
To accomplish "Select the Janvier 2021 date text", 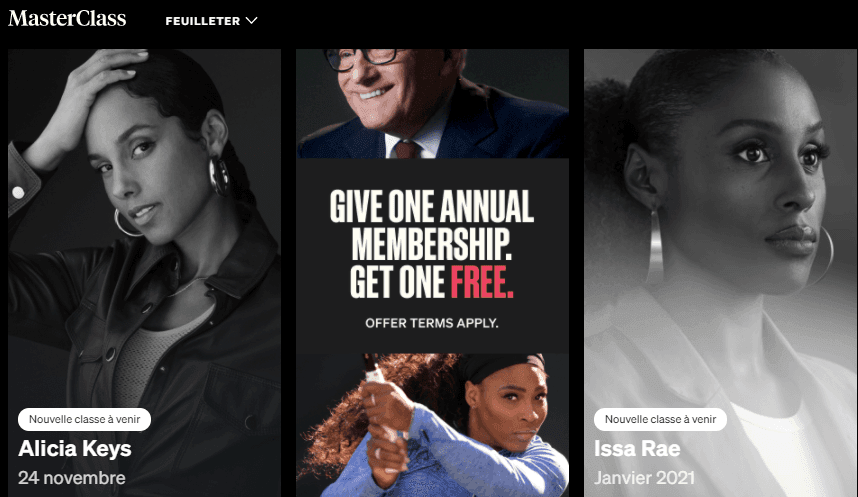I will [645, 478].
